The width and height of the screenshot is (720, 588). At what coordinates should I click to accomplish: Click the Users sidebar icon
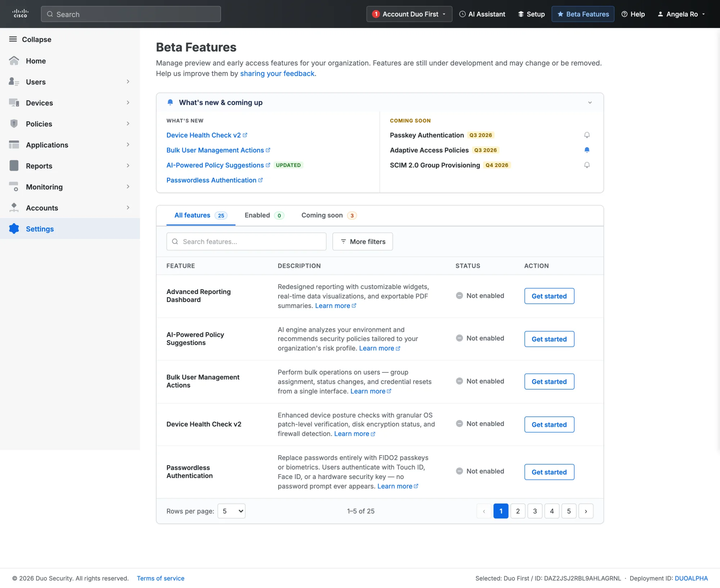[14, 82]
